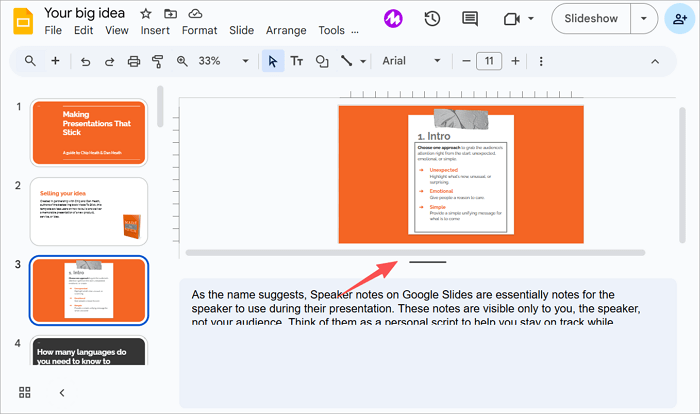Open the version history clock icon

(432, 18)
